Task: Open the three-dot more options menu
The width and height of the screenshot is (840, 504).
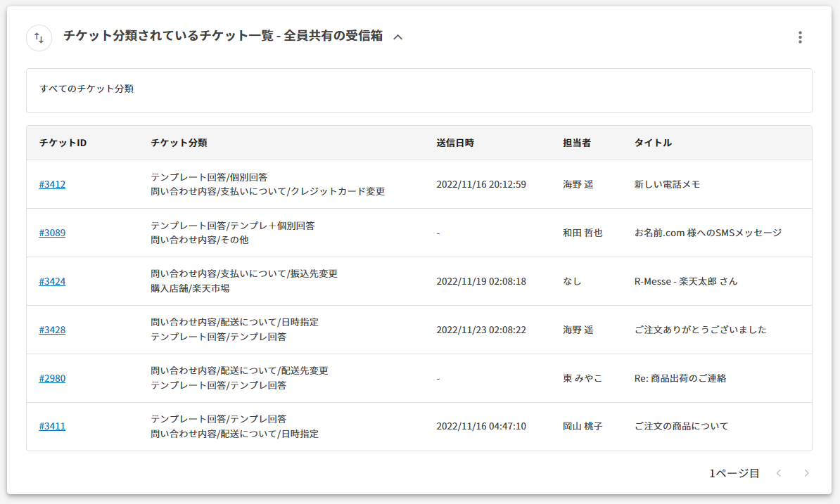Action: 799,37
